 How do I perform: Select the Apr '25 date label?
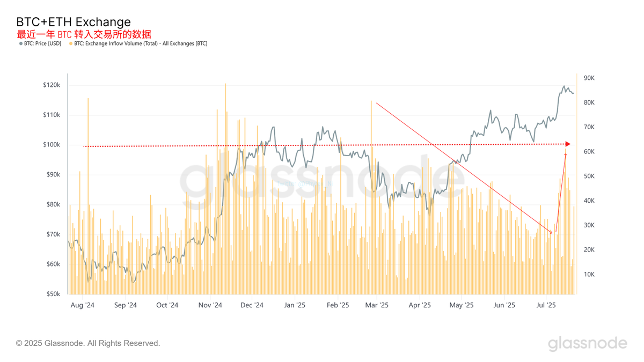tap(420, 305)
